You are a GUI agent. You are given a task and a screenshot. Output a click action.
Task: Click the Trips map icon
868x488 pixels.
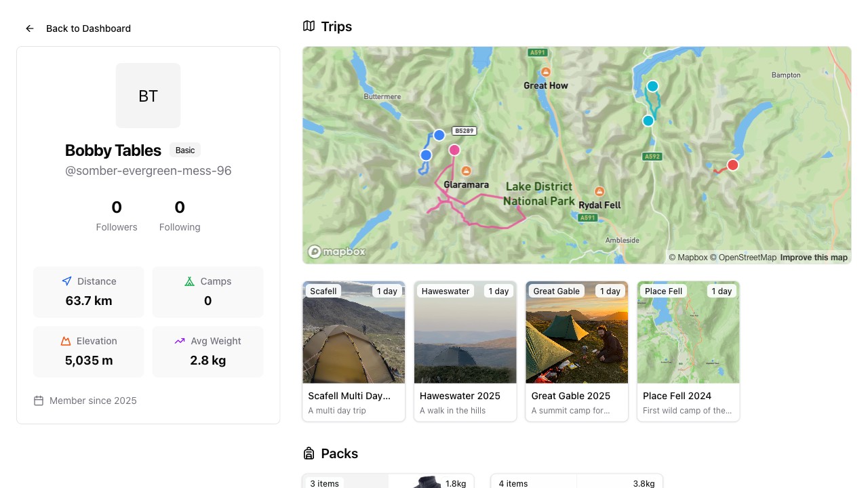[x=309, y=26]
